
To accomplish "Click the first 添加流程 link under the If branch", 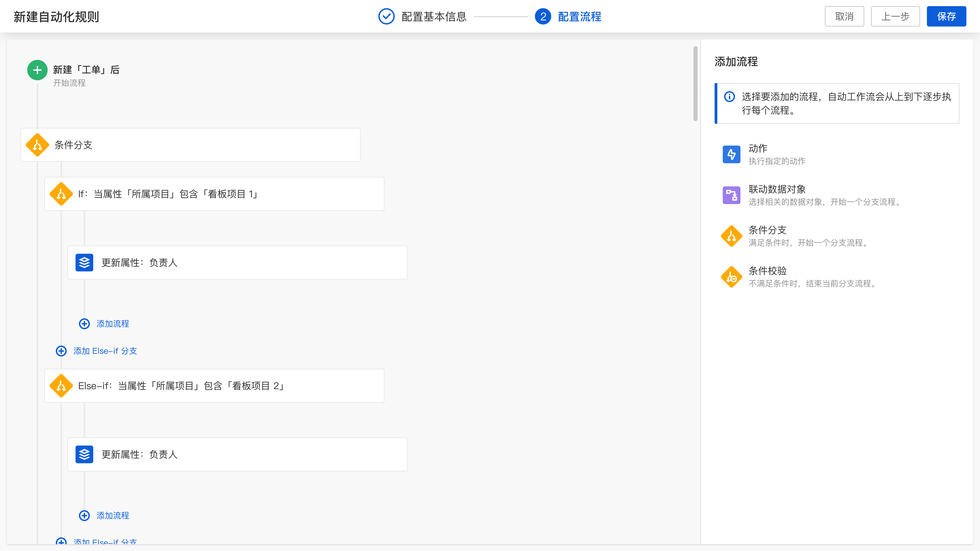I will coord(113,324).
